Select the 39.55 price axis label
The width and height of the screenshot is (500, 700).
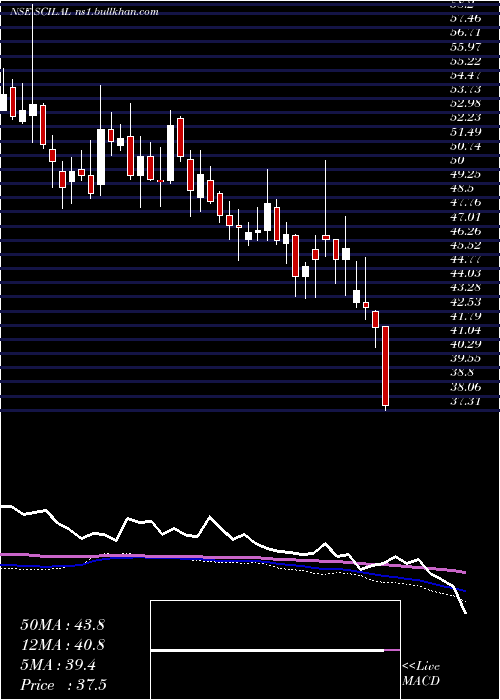point(467,358)
